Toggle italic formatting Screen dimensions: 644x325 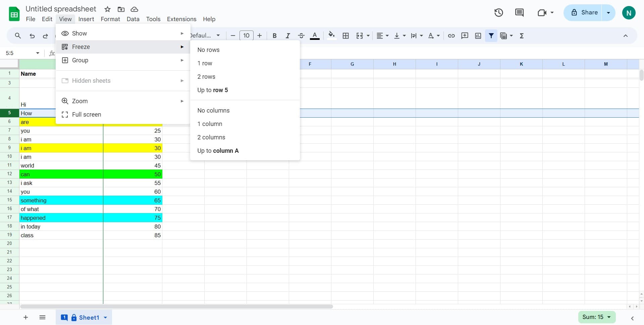tap(287, 36)
